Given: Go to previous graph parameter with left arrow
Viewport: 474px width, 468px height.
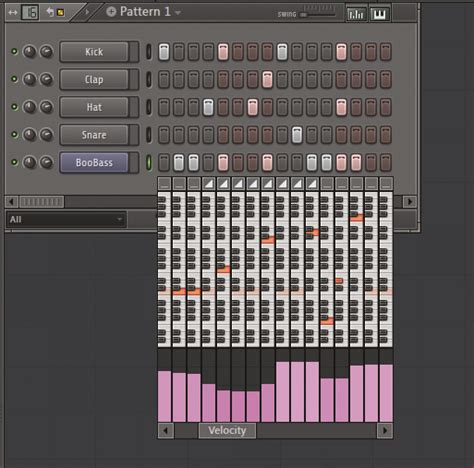Looking at the screenshot, I should 165,431.
